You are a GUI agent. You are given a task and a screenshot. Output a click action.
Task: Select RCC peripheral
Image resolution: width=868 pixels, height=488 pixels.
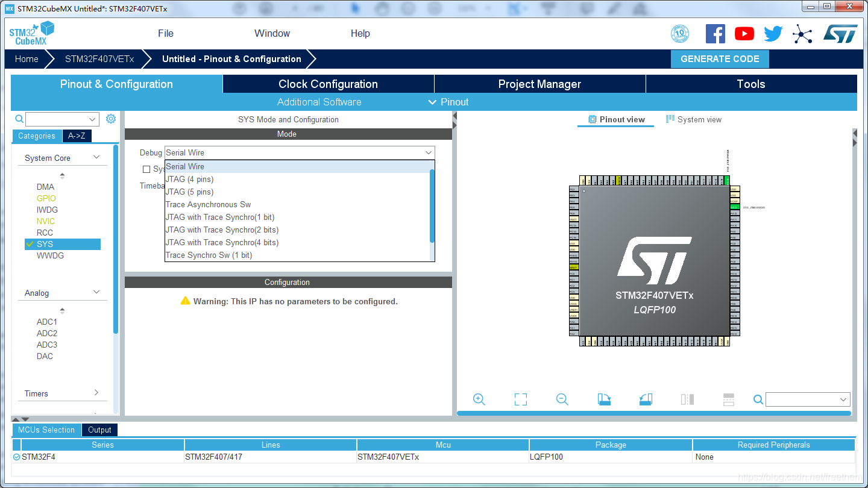45,233
